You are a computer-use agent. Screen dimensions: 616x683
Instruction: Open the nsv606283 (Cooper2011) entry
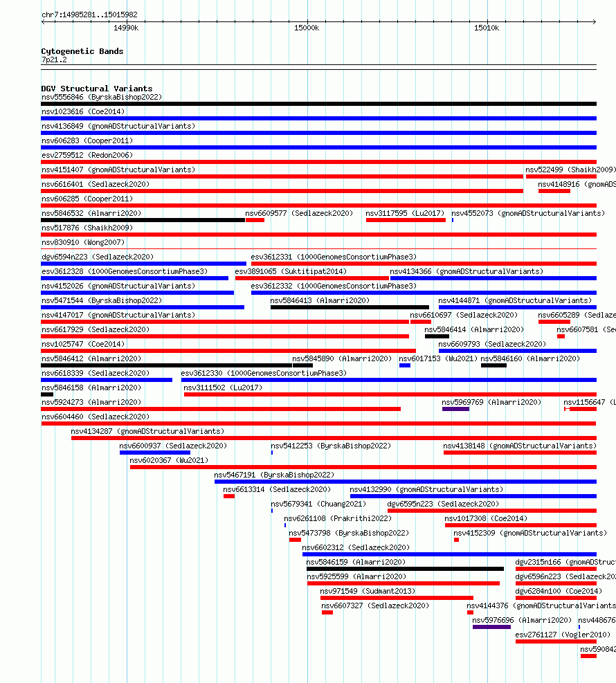click(x=87, y=140)
